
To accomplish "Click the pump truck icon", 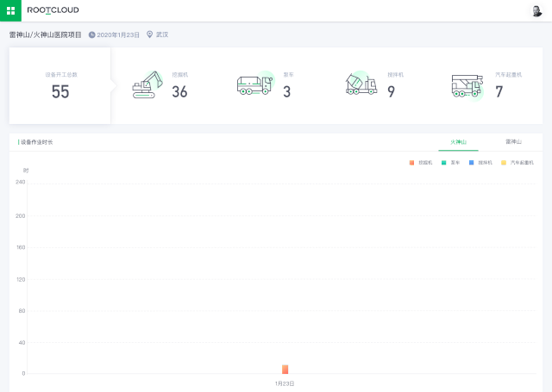I will pos(254,84).
